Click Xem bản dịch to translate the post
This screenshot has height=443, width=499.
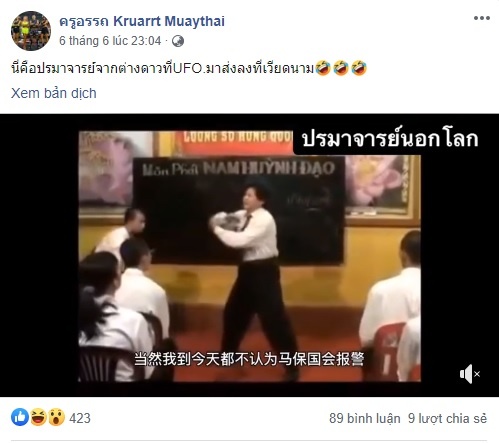pos(54,93)
